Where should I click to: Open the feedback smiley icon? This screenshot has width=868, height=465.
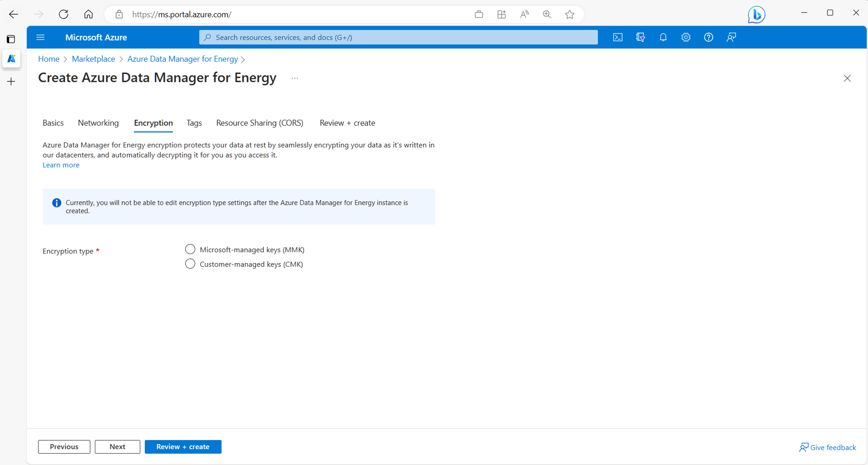[x=731, y=37]
